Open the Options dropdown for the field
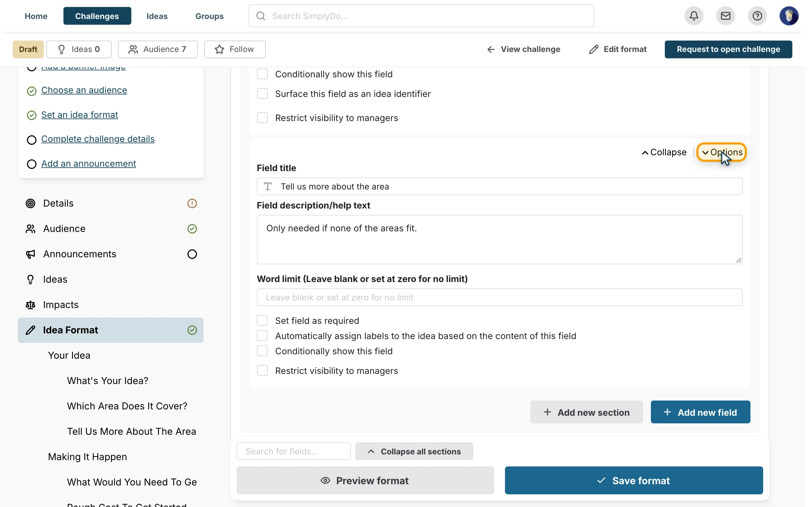 722,152
